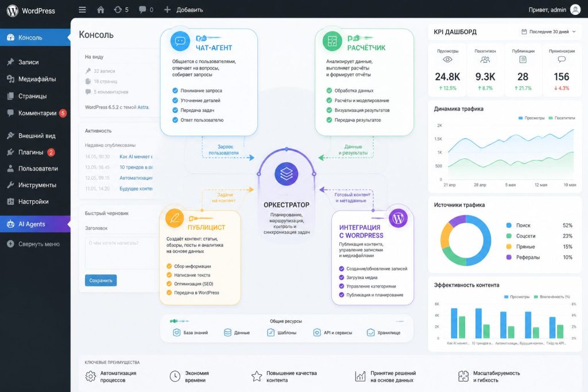The image size is (588, 392).
Task: Open the updates icon showing 5
Action: pyautogui.click(x=118, y=10)
